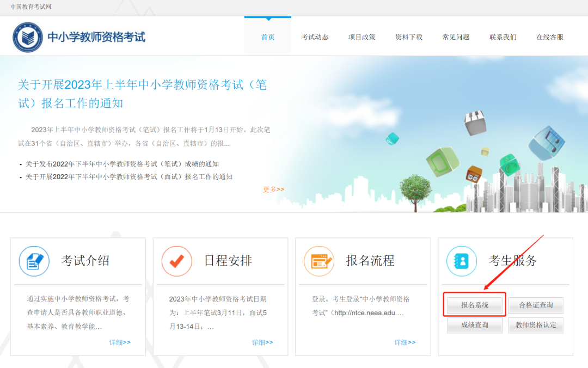
Task: Open the 项目政策 menu item
Action: point(362,36)
